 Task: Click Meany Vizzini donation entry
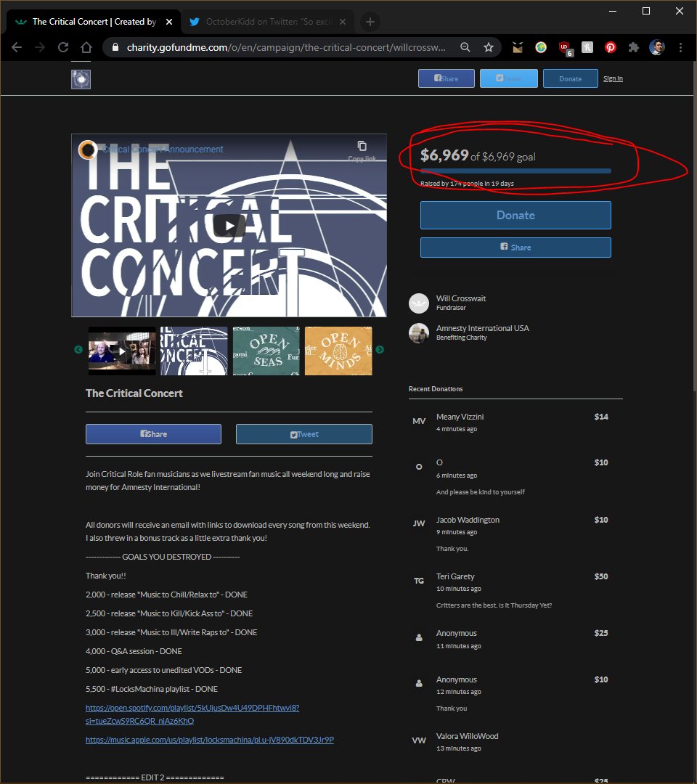515,422
